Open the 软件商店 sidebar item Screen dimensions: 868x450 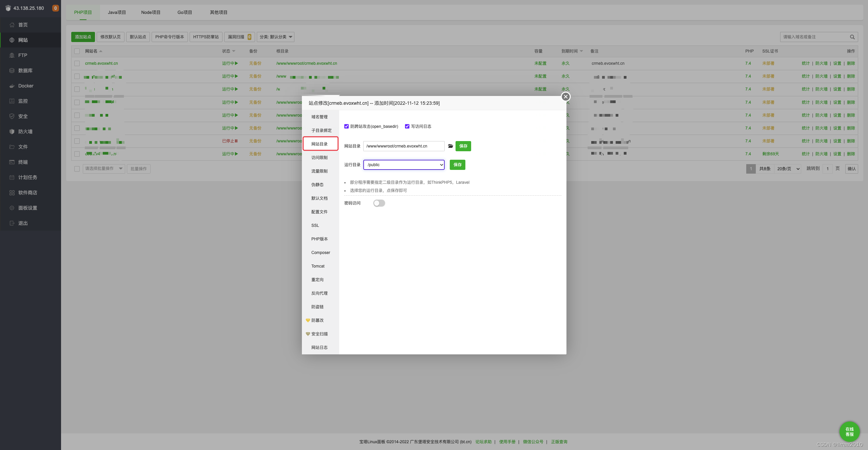point(31,193)
